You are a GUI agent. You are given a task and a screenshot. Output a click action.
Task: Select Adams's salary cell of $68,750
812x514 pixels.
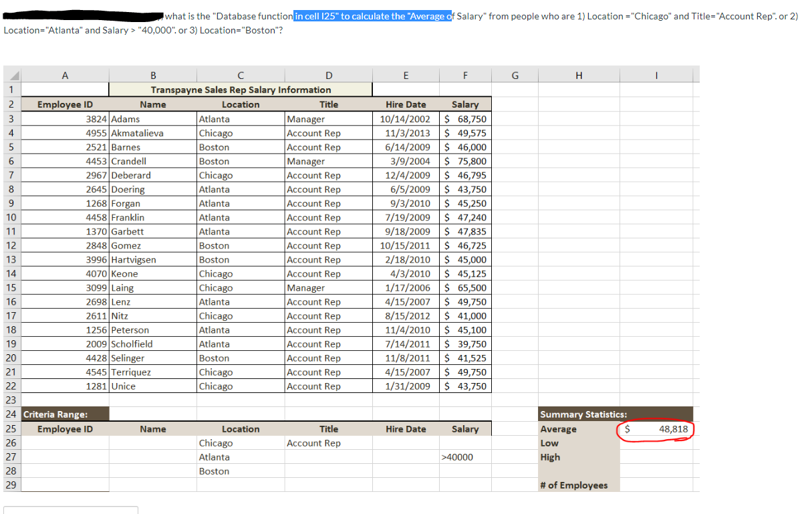pos(465,118)
